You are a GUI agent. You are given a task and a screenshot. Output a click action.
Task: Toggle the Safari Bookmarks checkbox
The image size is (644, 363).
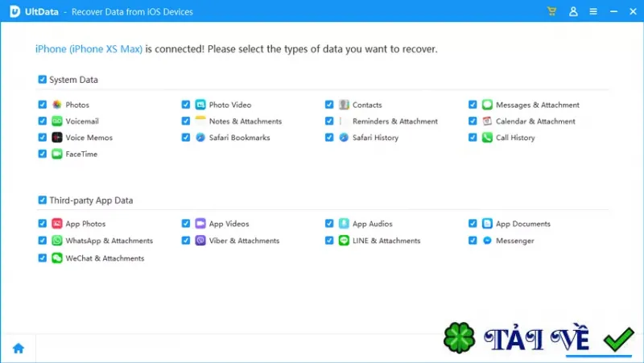[x=186, y=137]
